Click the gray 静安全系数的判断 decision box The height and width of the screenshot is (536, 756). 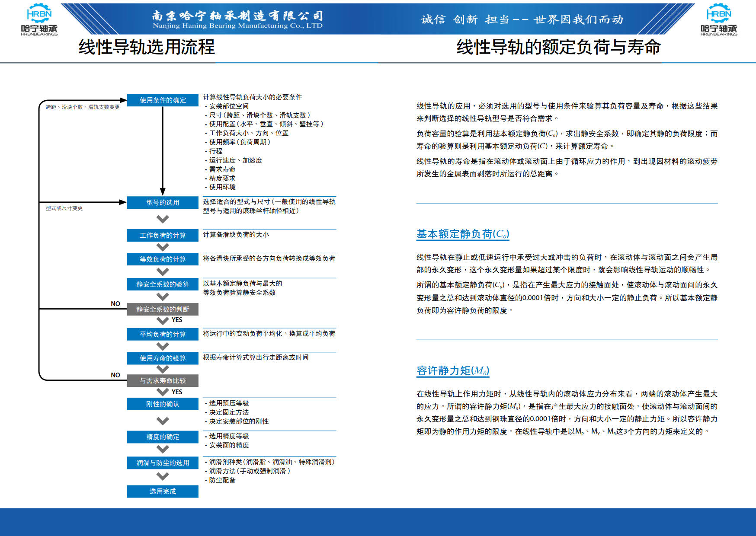[x=163, y=309]
